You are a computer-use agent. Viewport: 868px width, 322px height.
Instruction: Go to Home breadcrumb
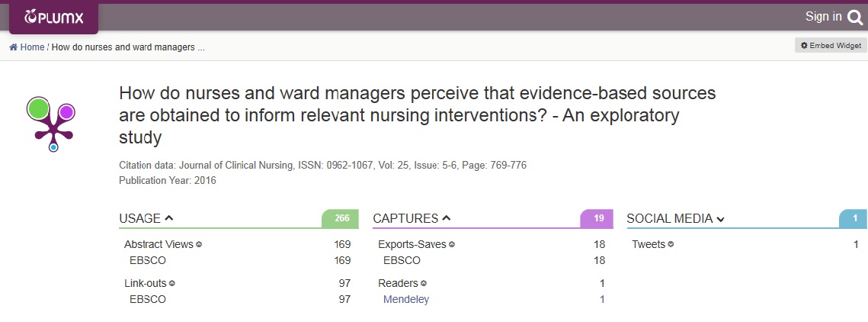coord(32,47)
